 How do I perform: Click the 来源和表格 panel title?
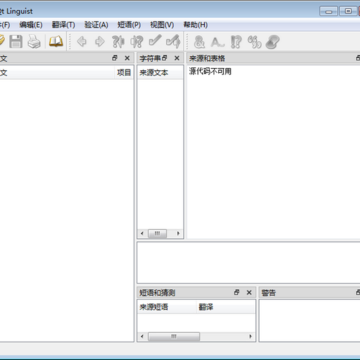click(207, 58)
